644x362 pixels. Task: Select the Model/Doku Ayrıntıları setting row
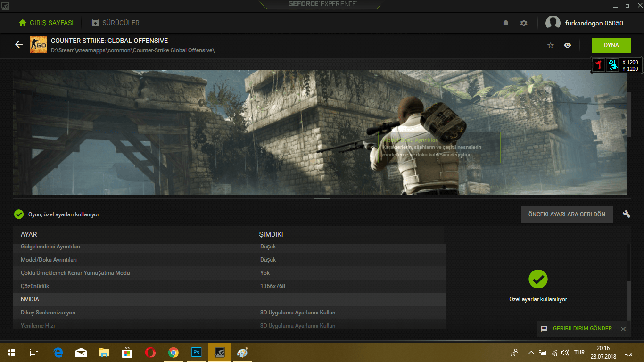229,260
